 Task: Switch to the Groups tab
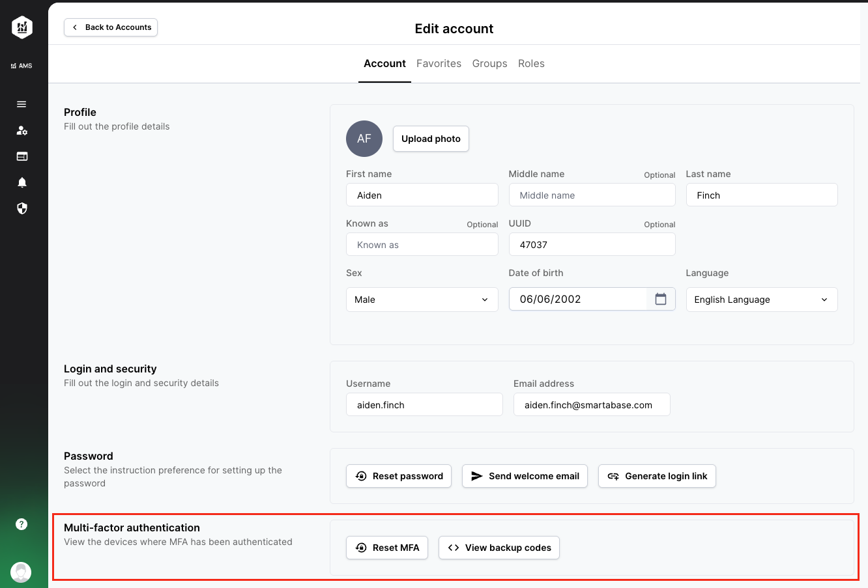click(x=490, y=64)
